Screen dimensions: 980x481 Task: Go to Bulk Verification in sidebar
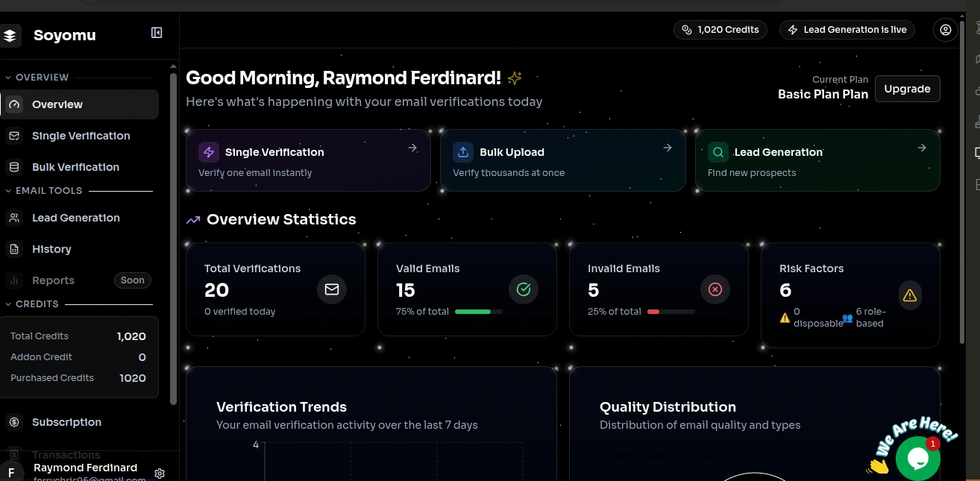point(75,167)
